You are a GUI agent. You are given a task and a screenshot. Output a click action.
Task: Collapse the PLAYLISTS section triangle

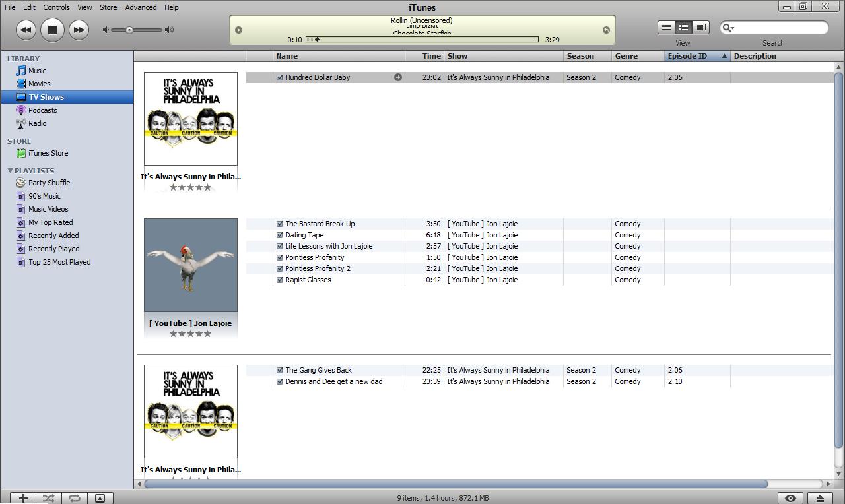[x=10, y=170]
